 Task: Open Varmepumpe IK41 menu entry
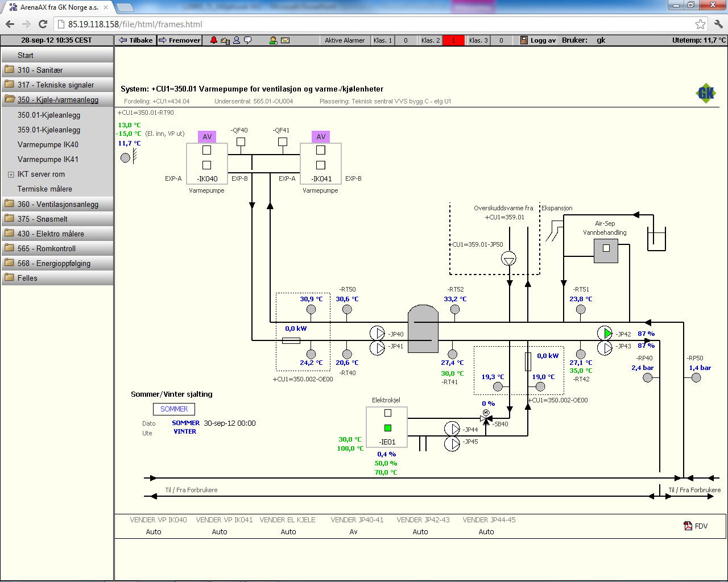point(48,159)
